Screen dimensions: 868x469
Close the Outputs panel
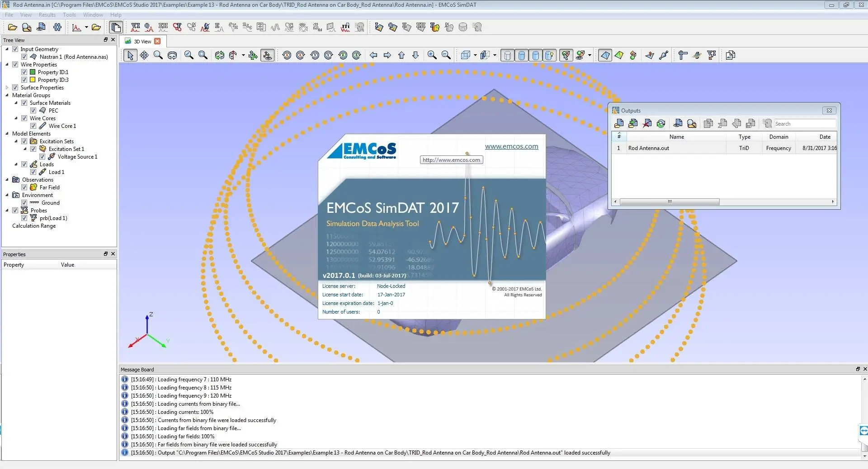point(829,110)
